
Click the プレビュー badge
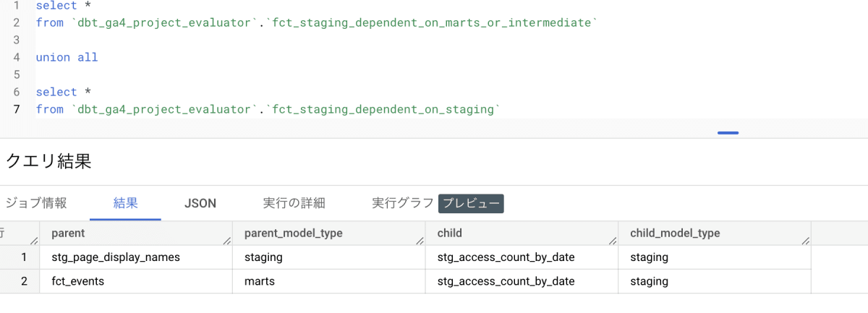point(471,203)
